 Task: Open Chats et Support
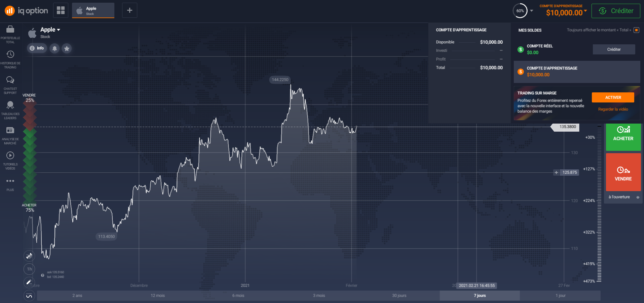(10, 85)
